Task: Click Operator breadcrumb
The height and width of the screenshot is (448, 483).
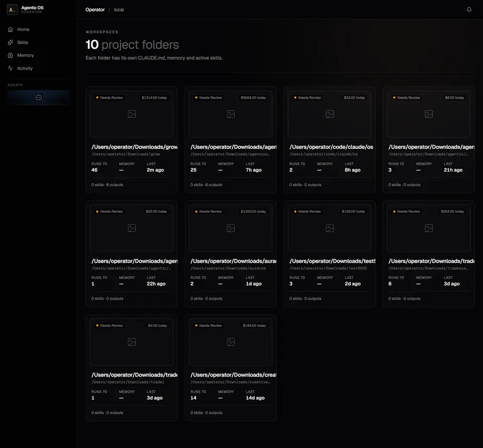Action: [95, 10]
